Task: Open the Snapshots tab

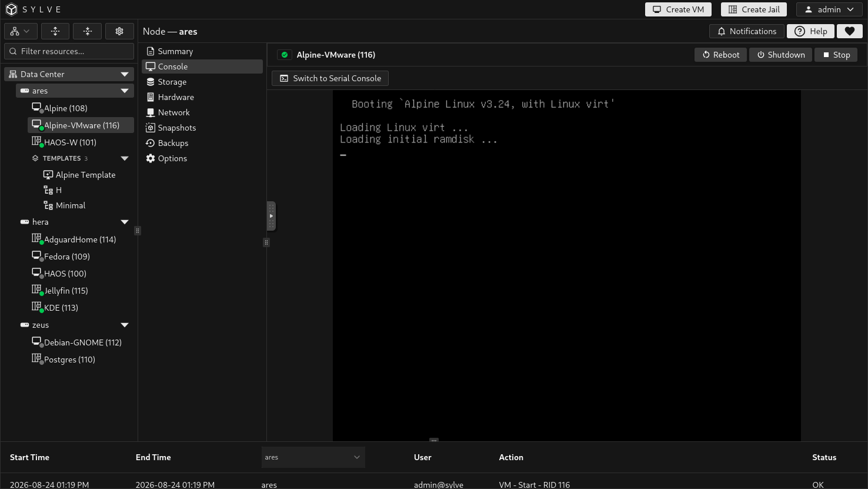Action: point(202,128)
